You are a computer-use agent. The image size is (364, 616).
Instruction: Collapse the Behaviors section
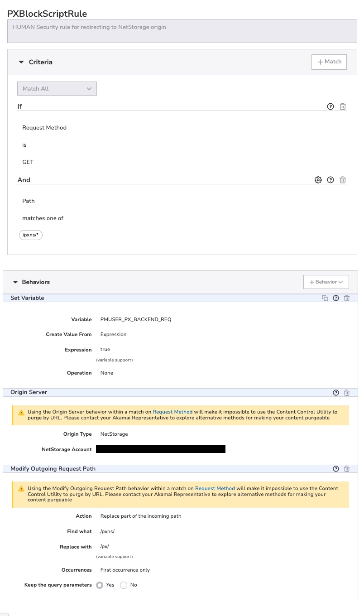click(15, 282)
